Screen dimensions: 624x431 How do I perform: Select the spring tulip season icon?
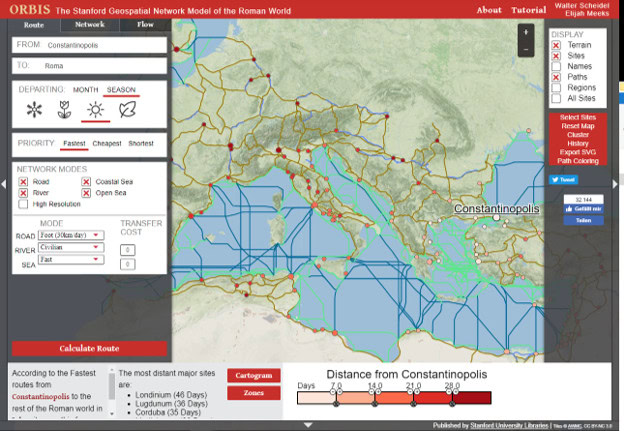pyautogui.click(x=64, y=110)
